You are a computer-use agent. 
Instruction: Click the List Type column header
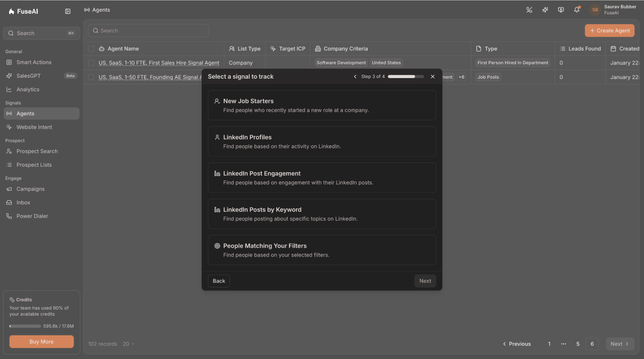245,49
